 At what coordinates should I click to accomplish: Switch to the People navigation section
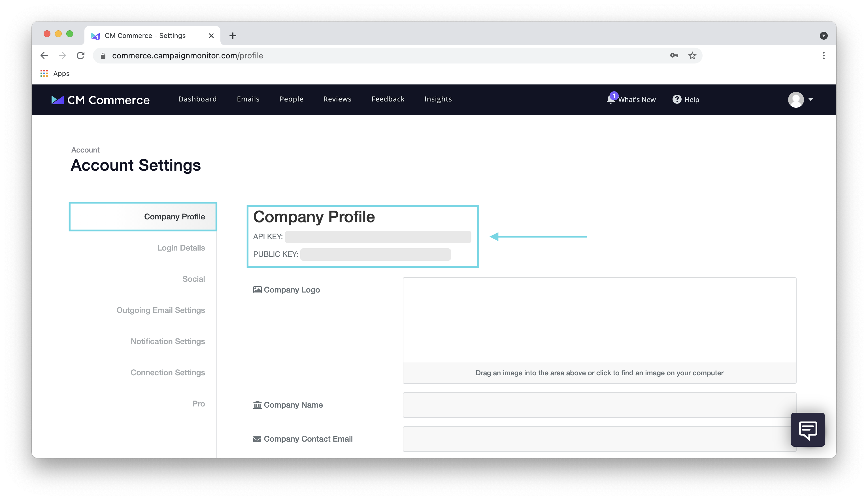coord(292,99)
